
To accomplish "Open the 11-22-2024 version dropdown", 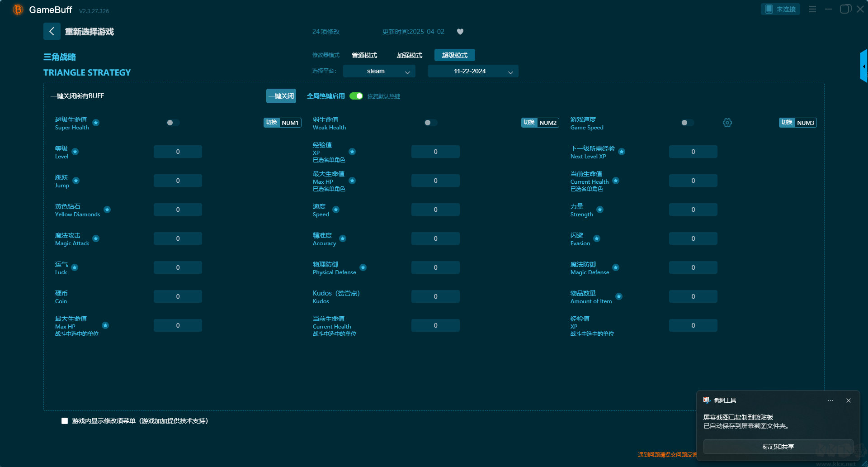I will coord(473,71).
